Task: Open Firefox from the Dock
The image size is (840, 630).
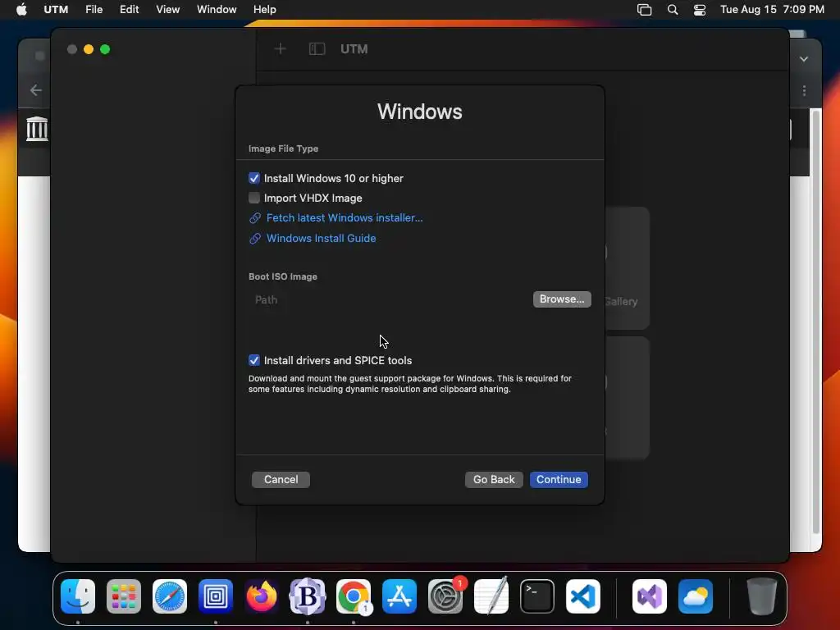Action: click(262, 596)
